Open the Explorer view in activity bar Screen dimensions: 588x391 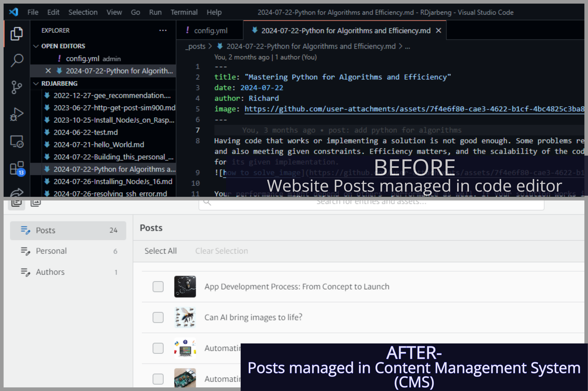click(x=17, y=33)
